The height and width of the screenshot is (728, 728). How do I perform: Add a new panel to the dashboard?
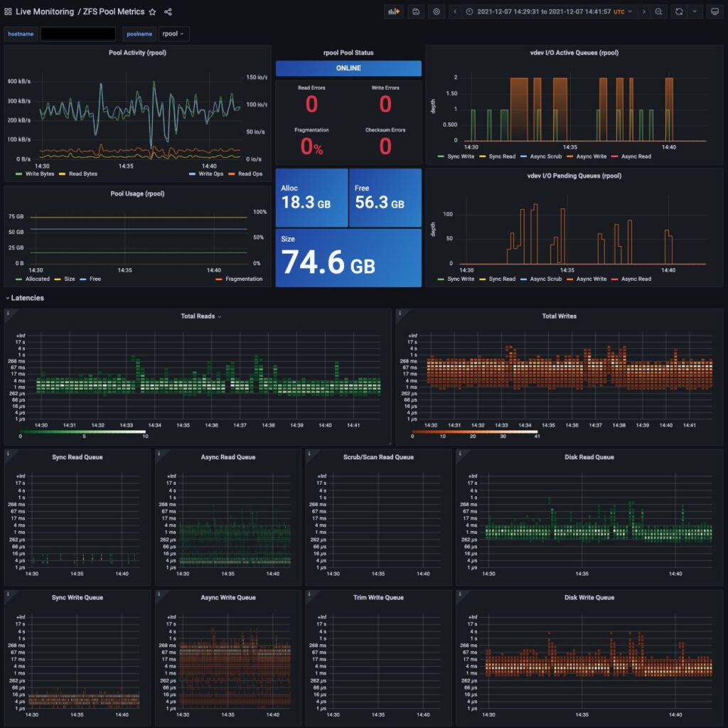pyautogui.click(x=393, y=11)
